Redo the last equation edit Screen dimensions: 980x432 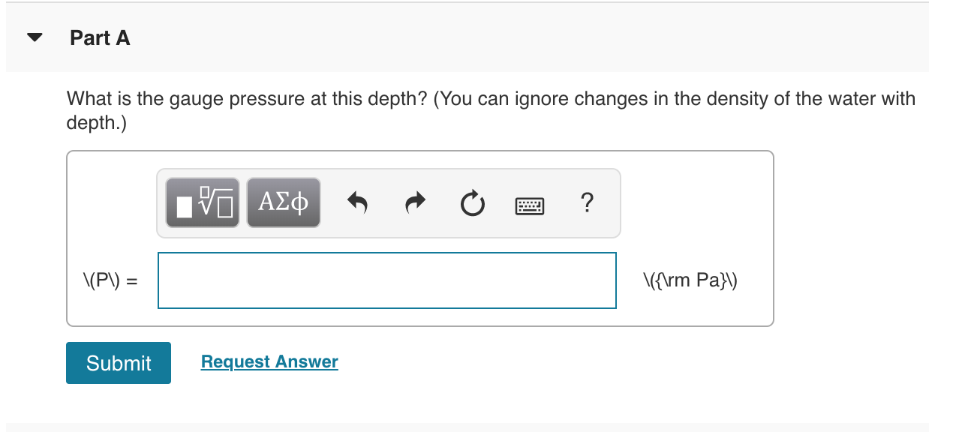click(x=413, y=202)
